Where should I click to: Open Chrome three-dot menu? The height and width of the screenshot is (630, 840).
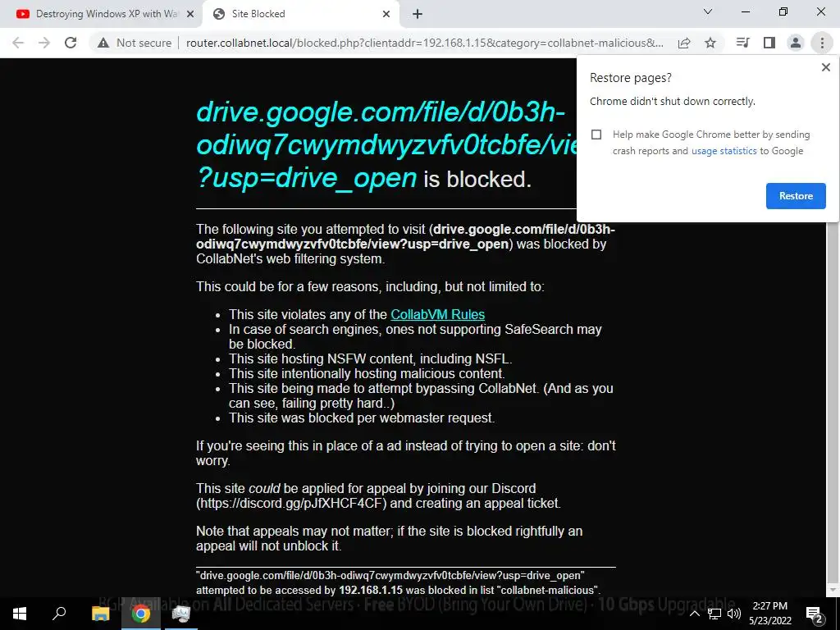(x=822, y=43)
